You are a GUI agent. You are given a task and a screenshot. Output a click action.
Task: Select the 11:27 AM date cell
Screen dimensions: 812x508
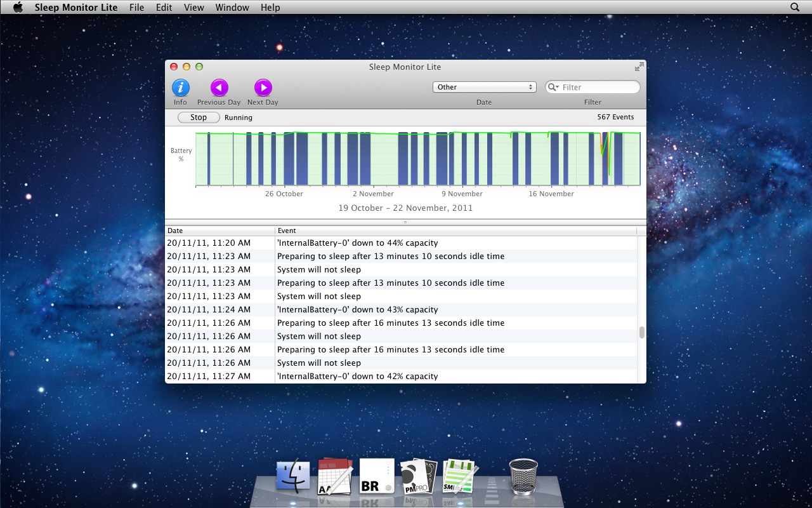(x=209, y=376)
